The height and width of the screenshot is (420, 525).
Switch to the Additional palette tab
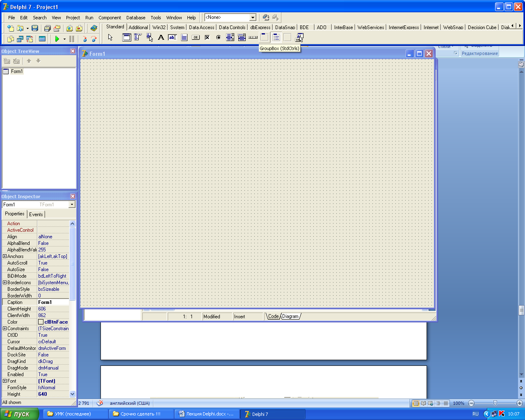(x=138, y=27)
